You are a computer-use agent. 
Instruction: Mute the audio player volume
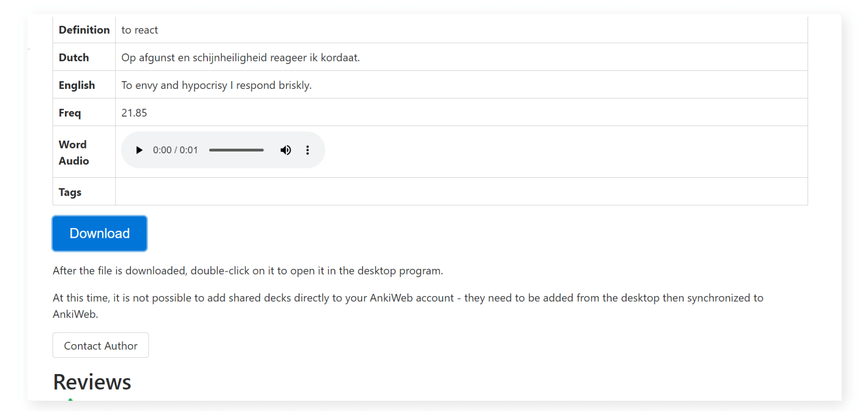[x=285, y=150]
